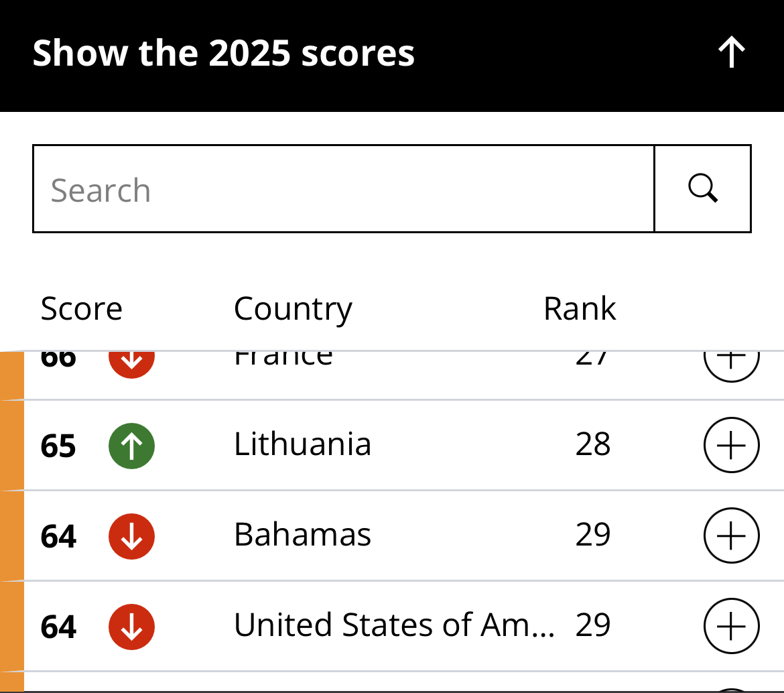
Task: Select the Lithuania country name
Action: (302, 444)
